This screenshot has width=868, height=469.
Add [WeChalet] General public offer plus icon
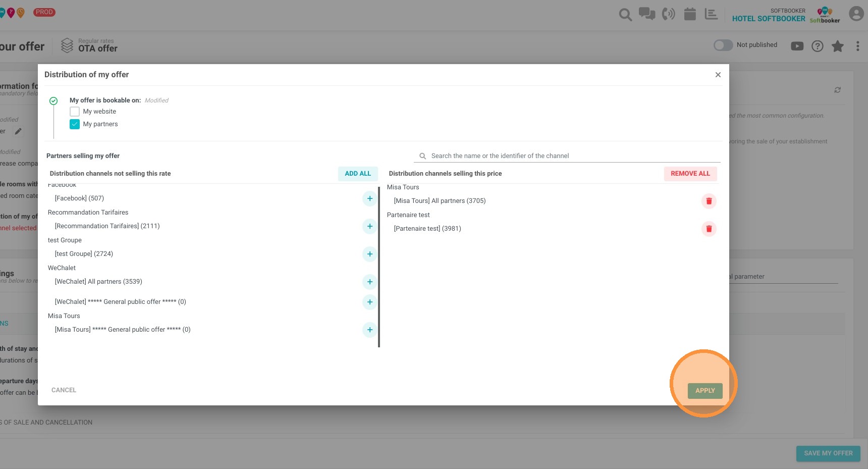pos(370,302)
